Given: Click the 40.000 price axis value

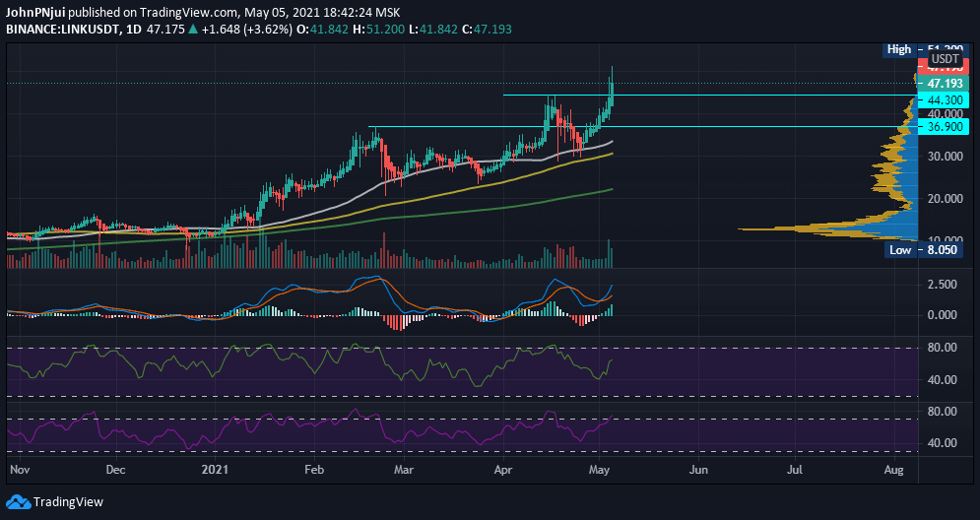Looking at the screenshot, I should point(945,114).
